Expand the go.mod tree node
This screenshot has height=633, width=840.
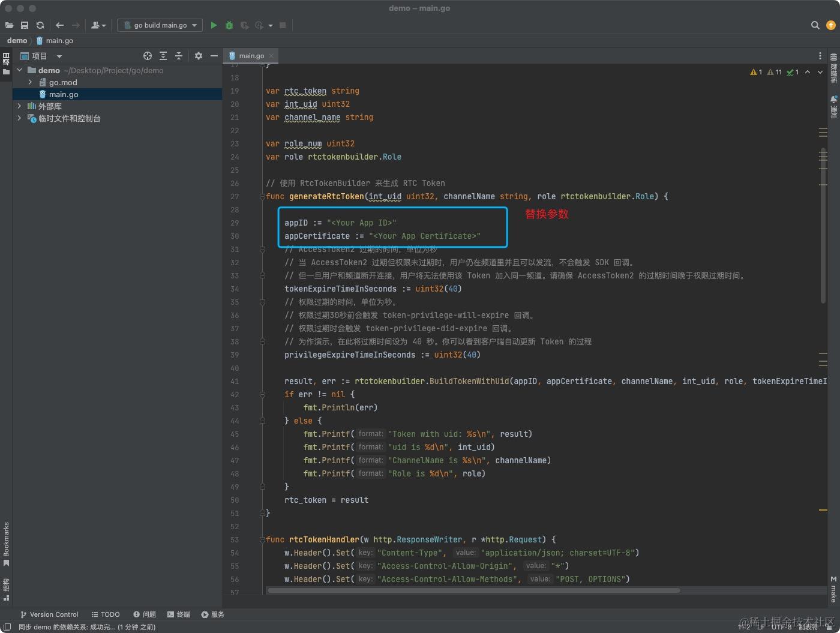point(31,82)
